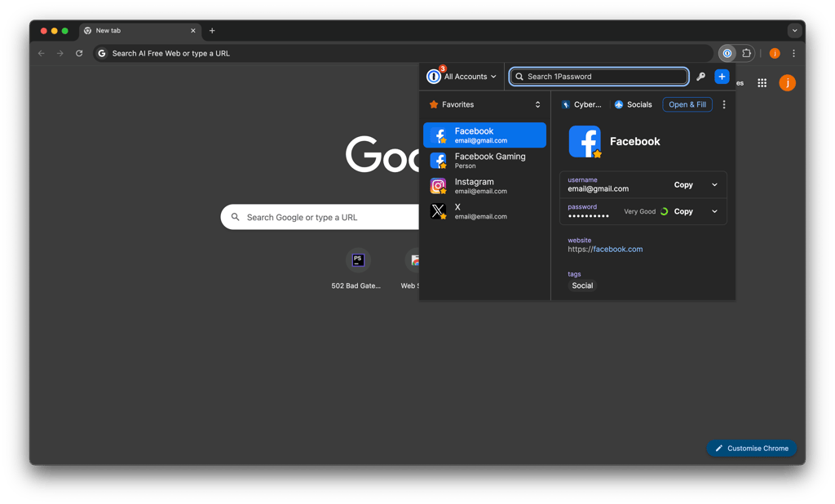Click Customise Chrome button

click(x=751, y=449)
